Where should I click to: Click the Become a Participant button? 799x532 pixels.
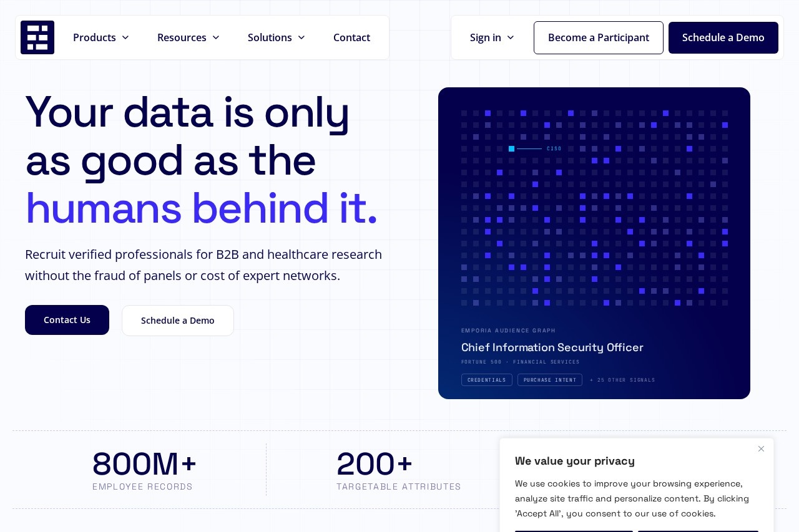[x=599, y=37]
